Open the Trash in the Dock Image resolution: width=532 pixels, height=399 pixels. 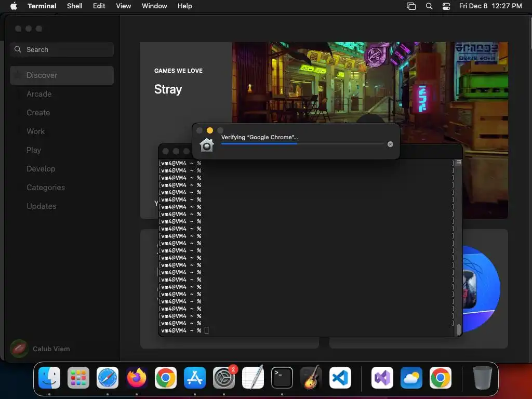pyautogui.click(x=483, y=378)
